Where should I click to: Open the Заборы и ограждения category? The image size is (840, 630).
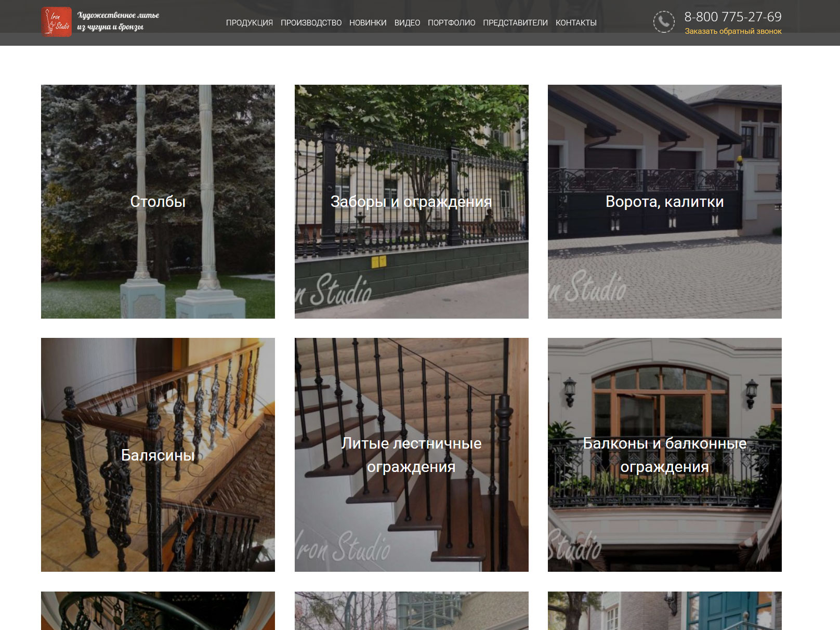(x=412, y=202)
